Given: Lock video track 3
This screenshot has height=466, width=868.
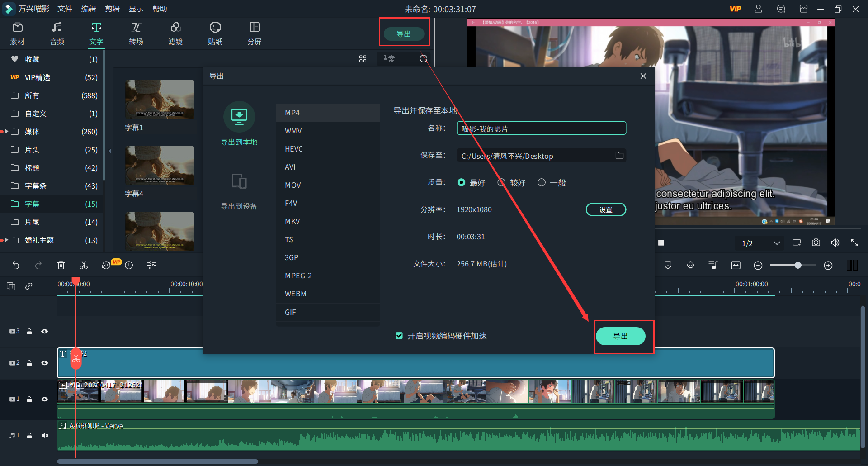Looking at the screenshot, I should (29, 331).
